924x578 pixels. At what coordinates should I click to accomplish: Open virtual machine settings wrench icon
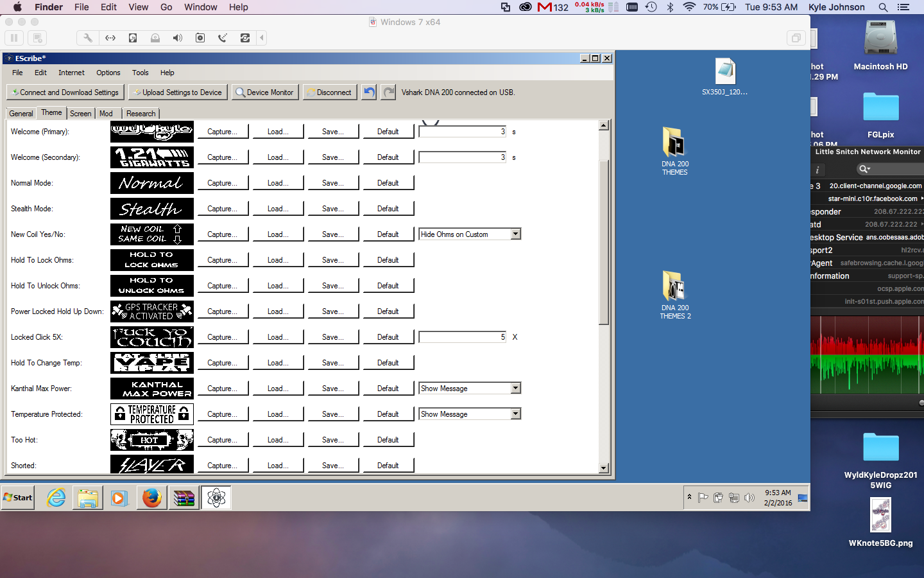[88, 38]
